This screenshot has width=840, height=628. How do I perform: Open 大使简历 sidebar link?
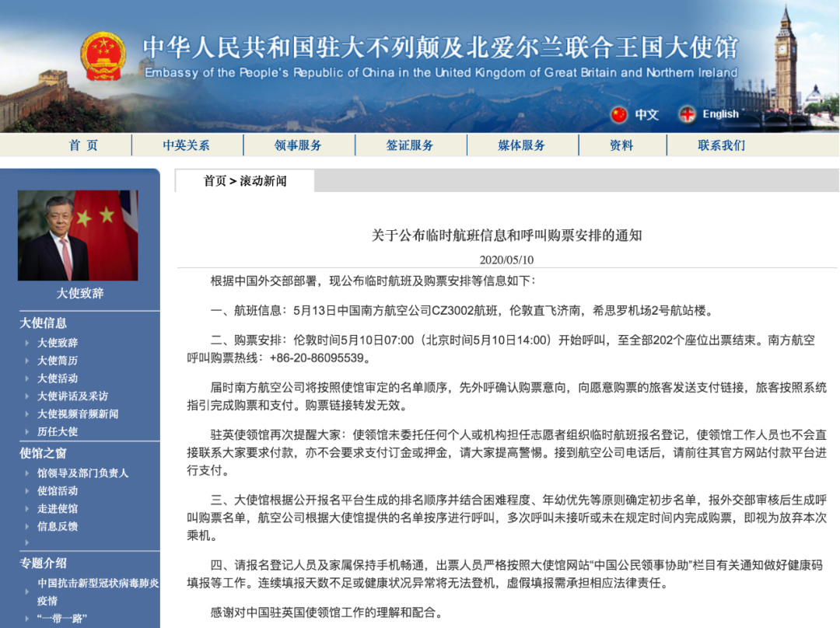[58, 361]
